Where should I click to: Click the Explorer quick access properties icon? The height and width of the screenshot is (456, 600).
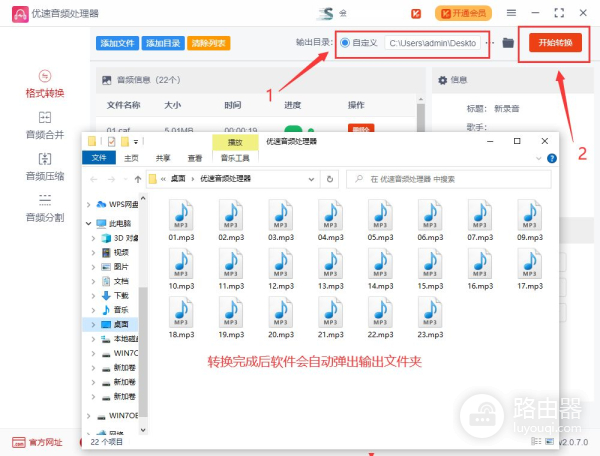(x=111, y=142)
